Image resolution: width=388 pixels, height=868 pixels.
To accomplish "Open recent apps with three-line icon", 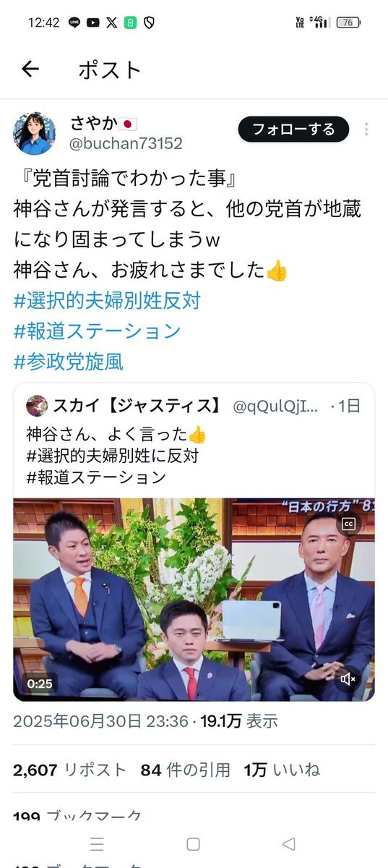I will coord(97,844).
